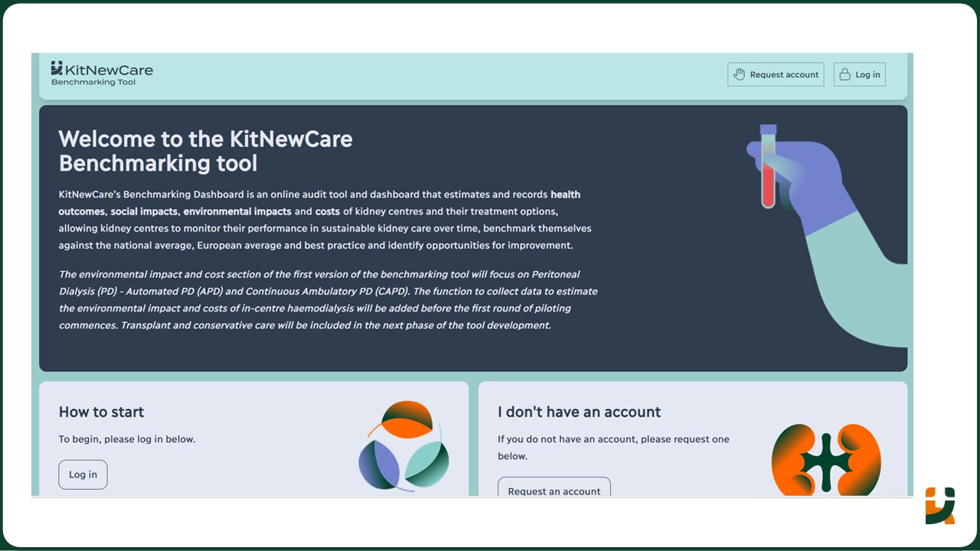Click Log in in the top navigation bar
This screenshot has height=551, width=980.
(x=859, y=74)
